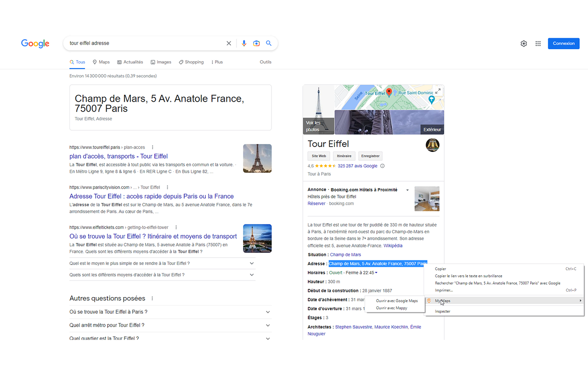Open the Wikipédia link
588x368 pixels.
(393, 246)
